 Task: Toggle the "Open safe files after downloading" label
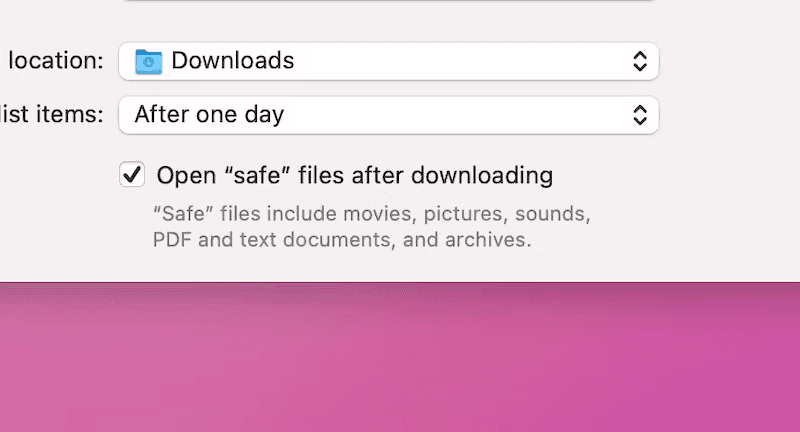pos(355,175)
